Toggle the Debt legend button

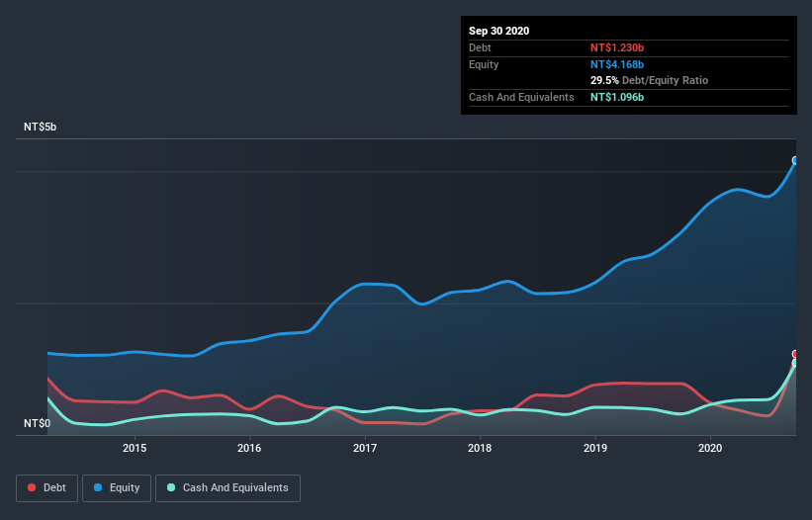coord(46,488)
